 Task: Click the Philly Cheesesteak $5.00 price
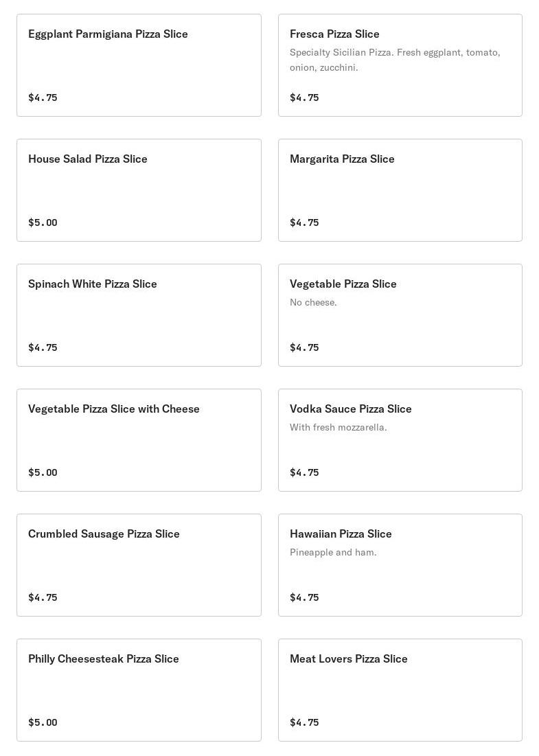pos(43,722)
